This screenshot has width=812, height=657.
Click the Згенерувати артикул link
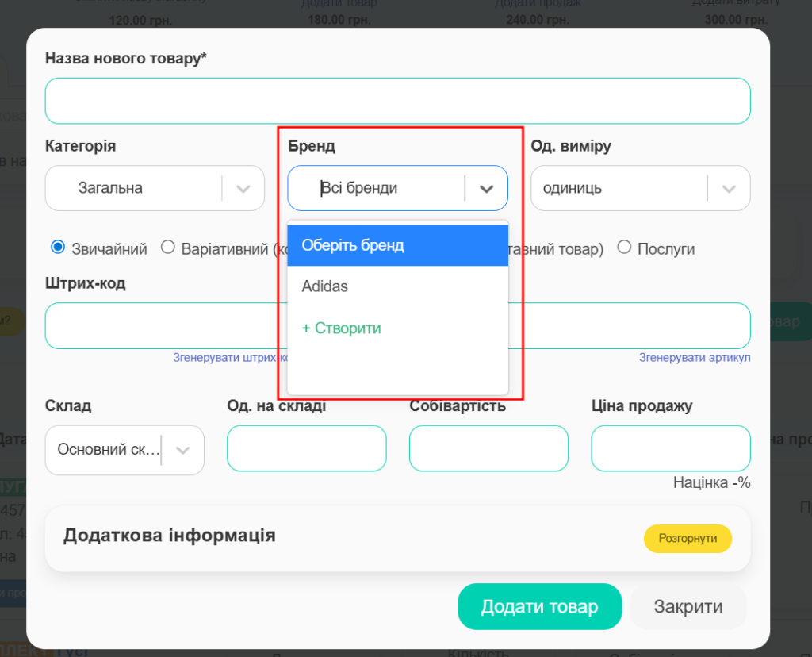pos(695,358)
